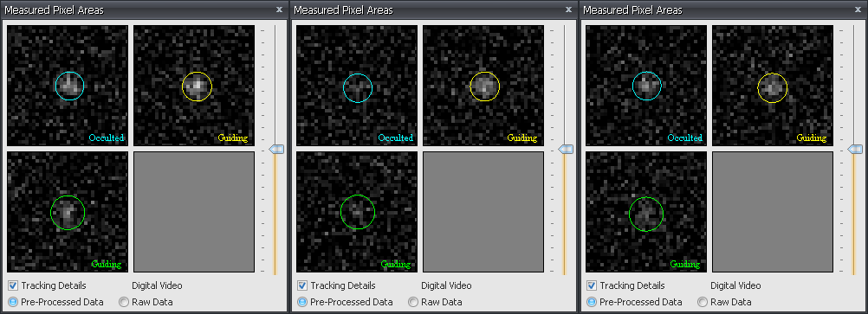Select the yellow Guiding thumbnail in middle panel
Image resolution: width=868 pixels, height=314 pixels.
click(484, 86)
